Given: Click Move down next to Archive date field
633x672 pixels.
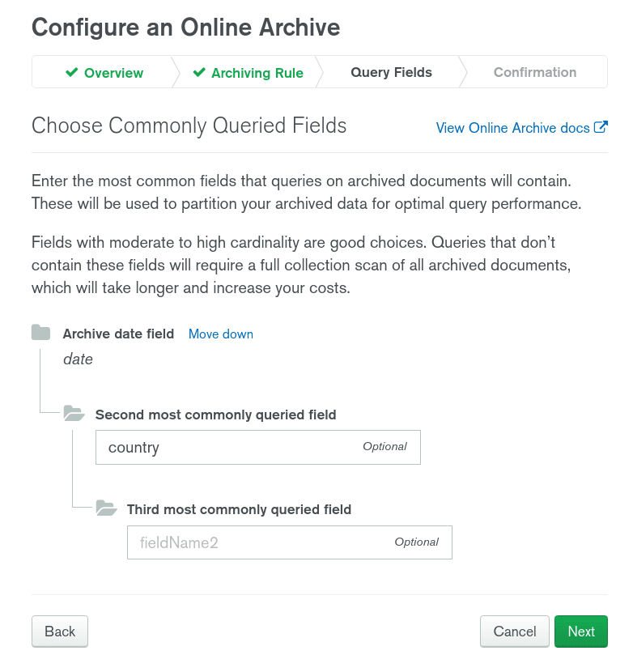Looking at the screenshot, I should [220, 334].
